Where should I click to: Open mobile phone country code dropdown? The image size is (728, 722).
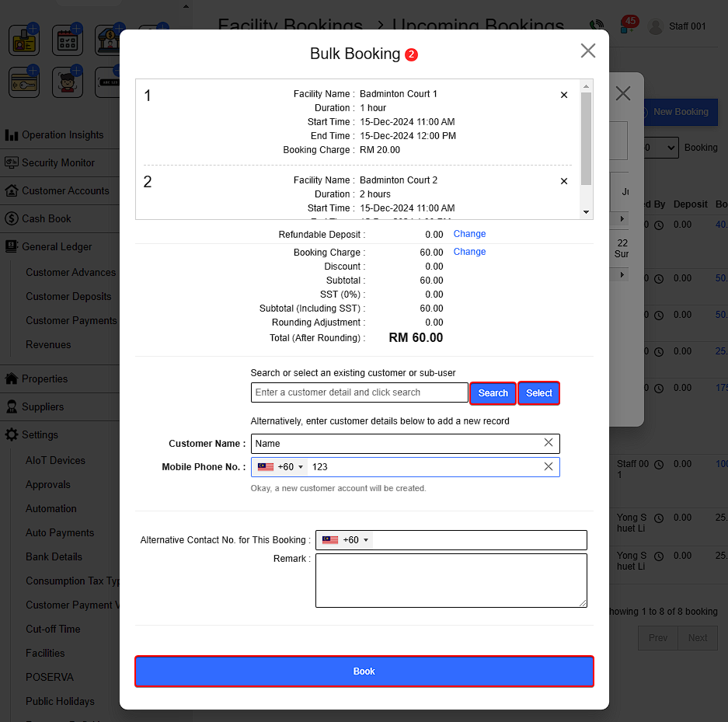click(280, 467)
